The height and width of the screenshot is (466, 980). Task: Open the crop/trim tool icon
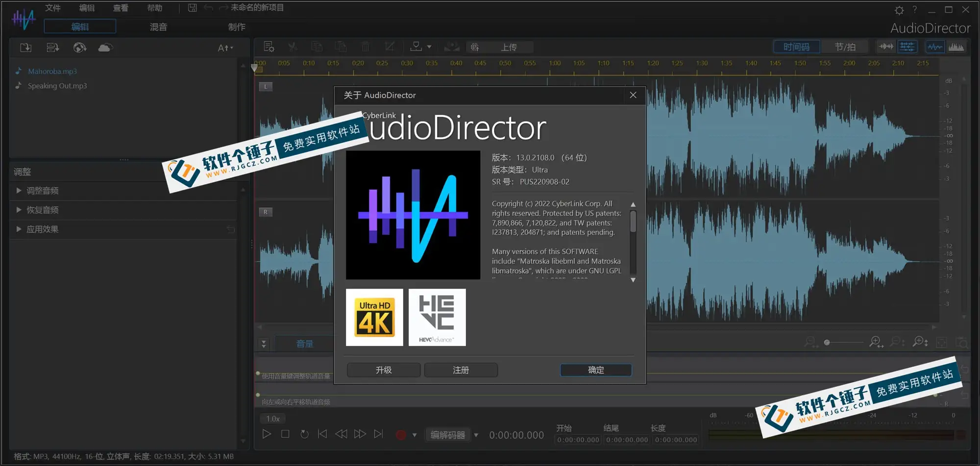tap(390, 47)
